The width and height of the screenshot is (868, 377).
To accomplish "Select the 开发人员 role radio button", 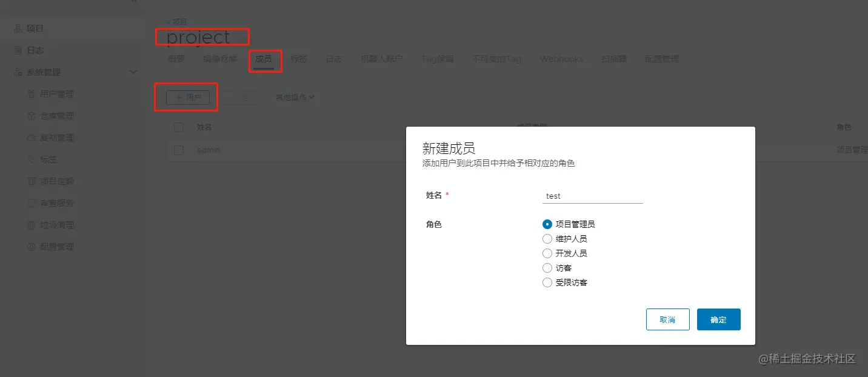I will click(547, 253).
